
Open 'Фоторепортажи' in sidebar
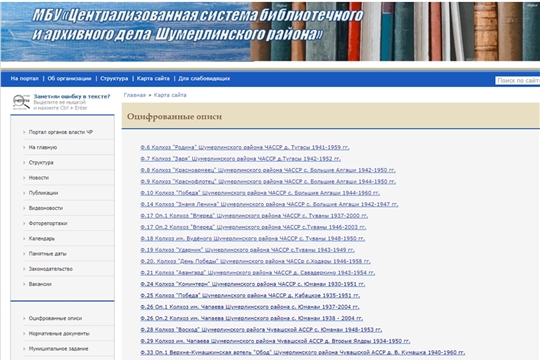pos(48,223)
